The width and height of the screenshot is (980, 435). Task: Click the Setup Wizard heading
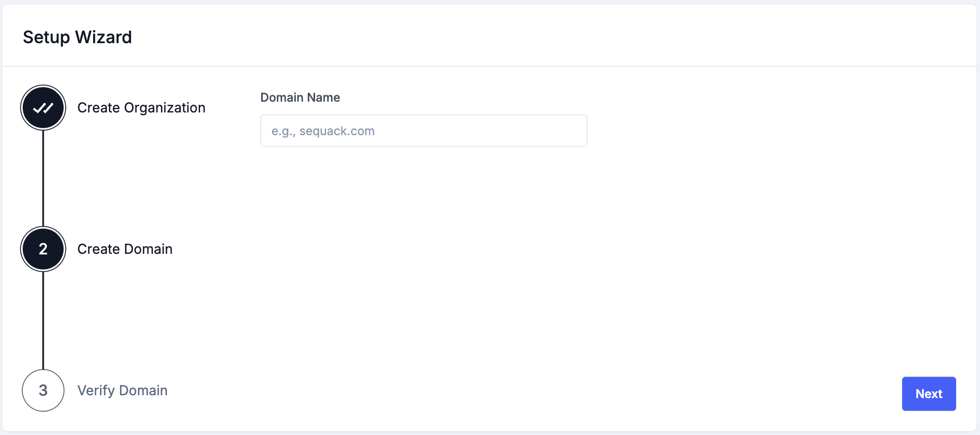77,36
